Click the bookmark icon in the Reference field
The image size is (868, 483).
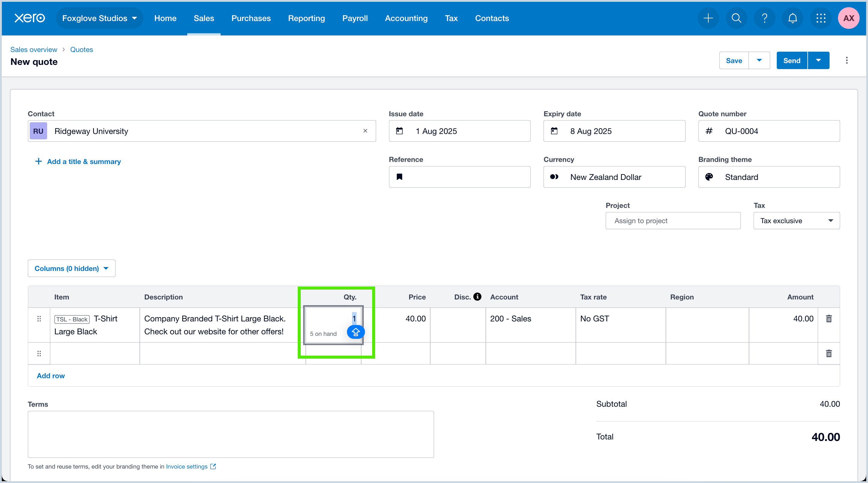pyautogui.click(x=399, y=177)
